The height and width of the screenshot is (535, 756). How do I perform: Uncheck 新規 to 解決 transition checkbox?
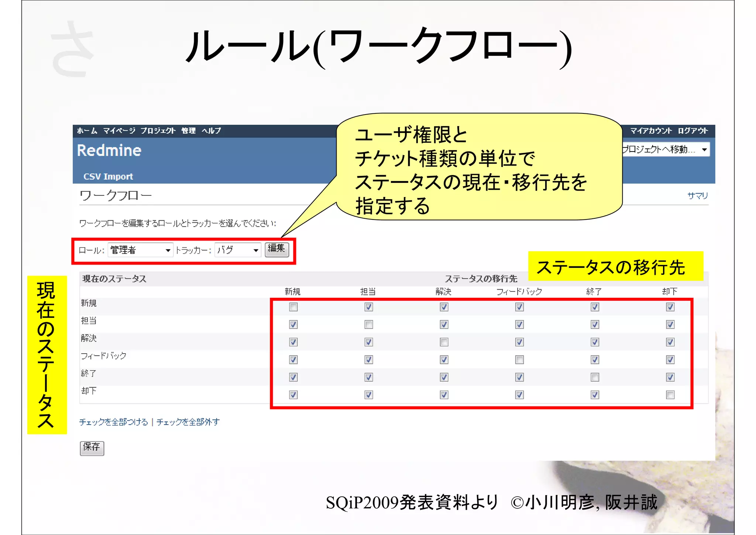click(444, 307)
